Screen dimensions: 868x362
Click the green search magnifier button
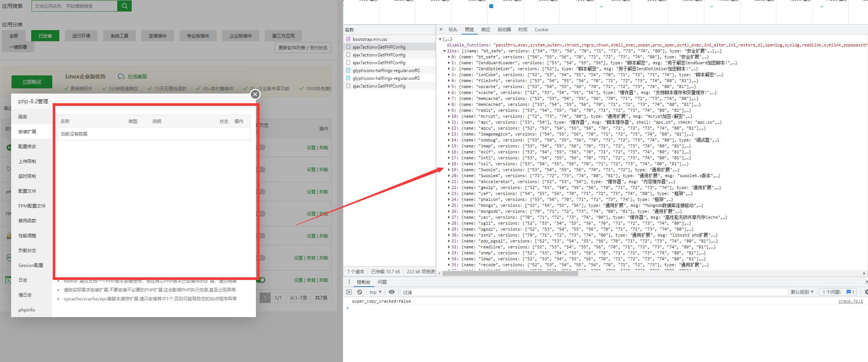coord(124,6)
